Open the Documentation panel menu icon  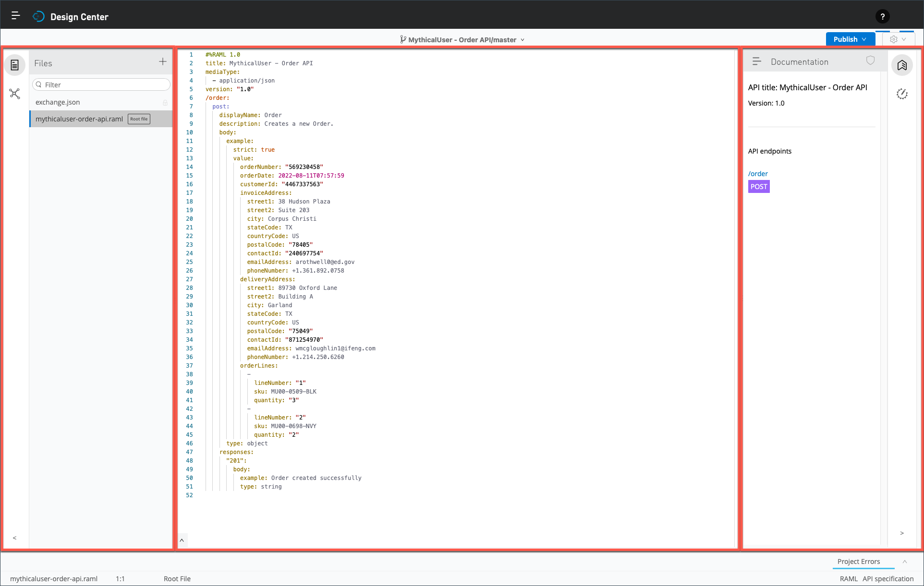coord(757,61)
